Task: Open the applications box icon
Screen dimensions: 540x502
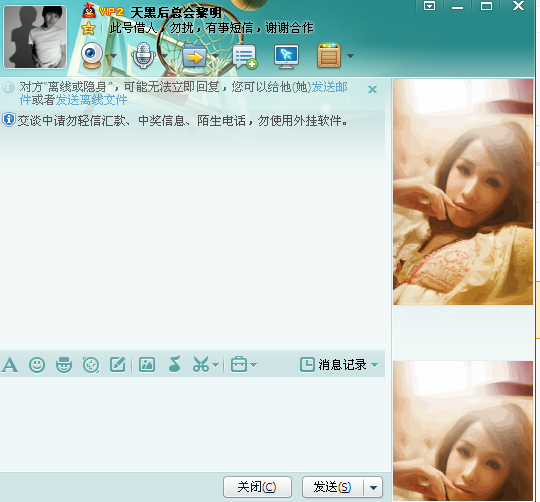Action: pyautogui.click(x=329, y=55)
